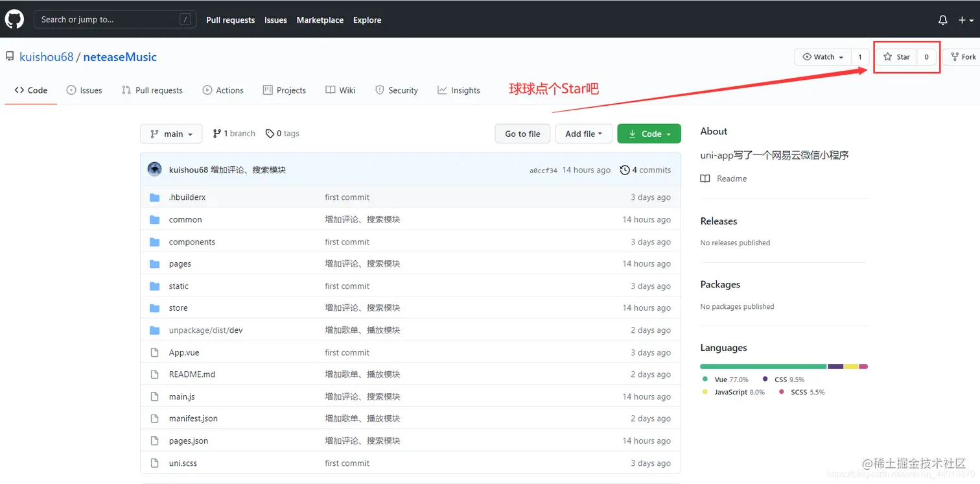The width and height of the screenshot is (980, 484).
Task: Open the plus create-new menu
Action: tap(966, 20)
